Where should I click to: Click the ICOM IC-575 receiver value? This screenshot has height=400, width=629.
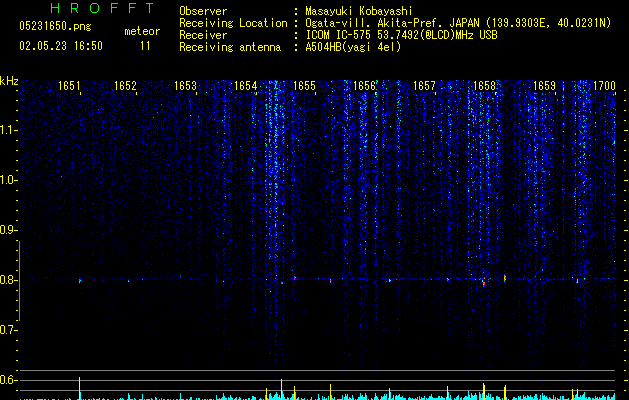401,35
